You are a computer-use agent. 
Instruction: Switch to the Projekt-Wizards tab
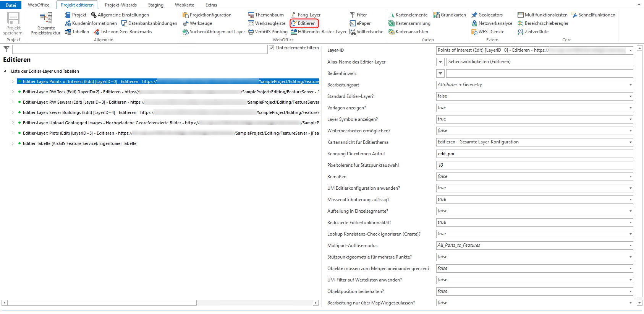121,5
